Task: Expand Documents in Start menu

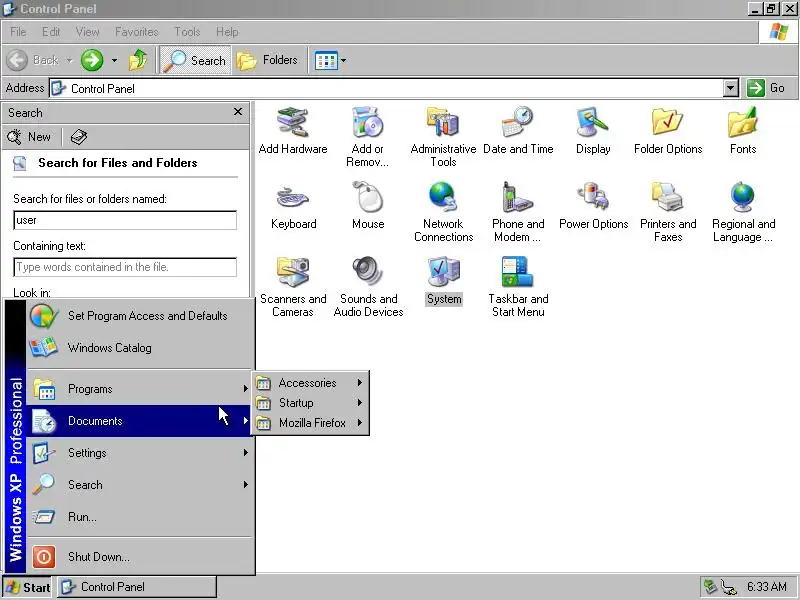Action: click(x=140, y=421)
